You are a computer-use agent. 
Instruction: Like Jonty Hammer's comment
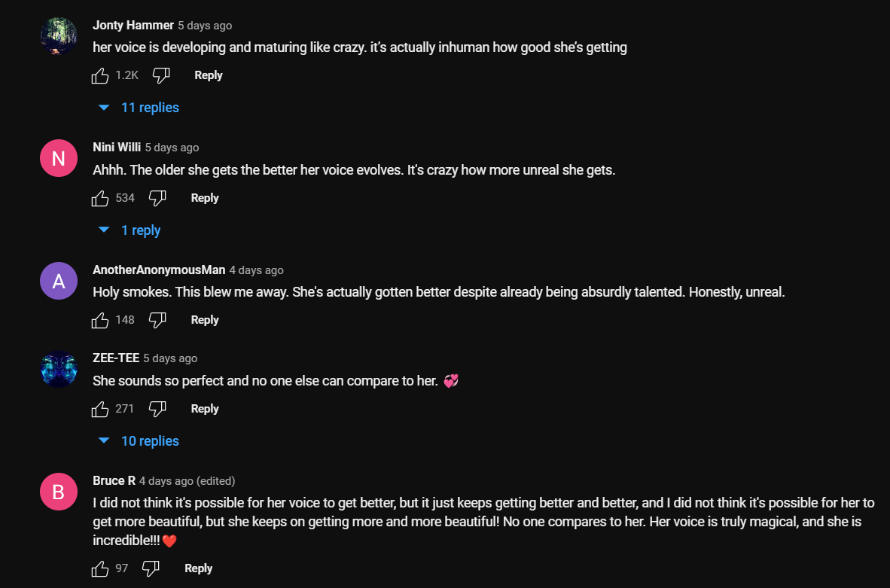point(100,75)
